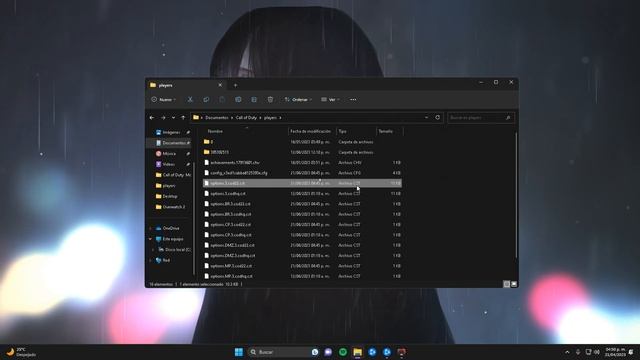This screenshot has height=360, width=640.
Task: Click Documentos in the address breadcrumb
Action: 217,118
